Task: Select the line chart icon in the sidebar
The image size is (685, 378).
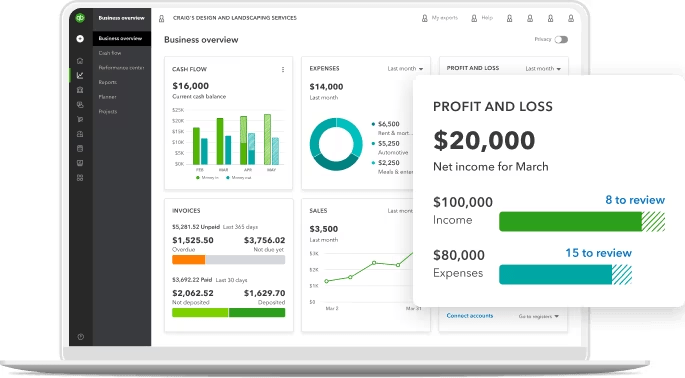Action: (80, 75)
